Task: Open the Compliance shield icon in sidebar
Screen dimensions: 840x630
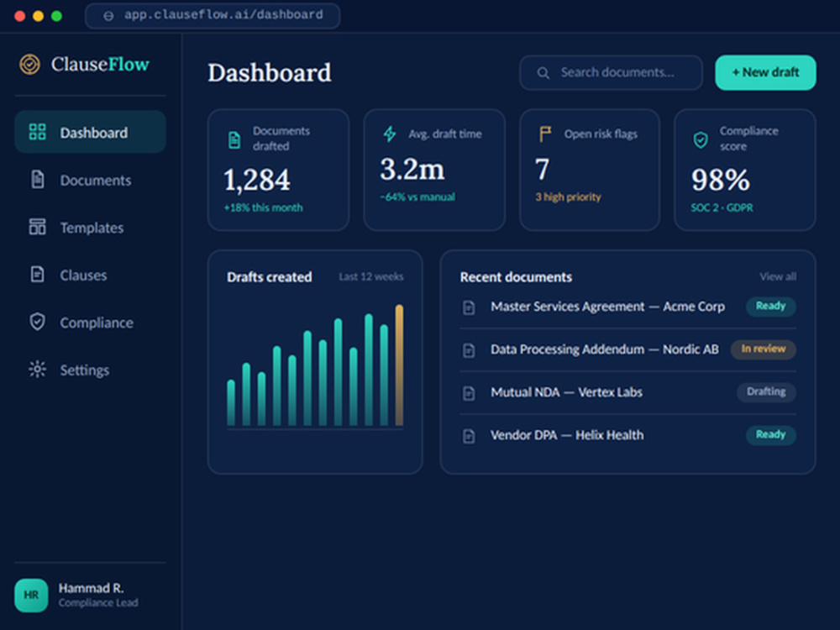Action: 38,322
